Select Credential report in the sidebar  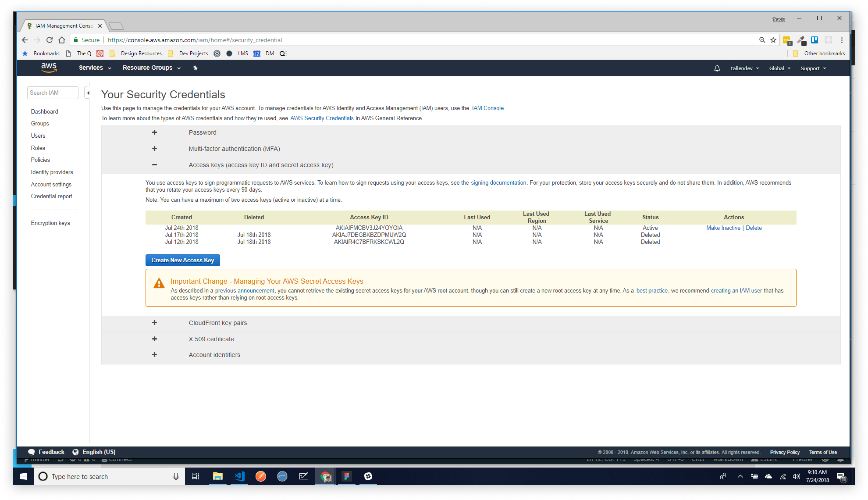[51, 196]
